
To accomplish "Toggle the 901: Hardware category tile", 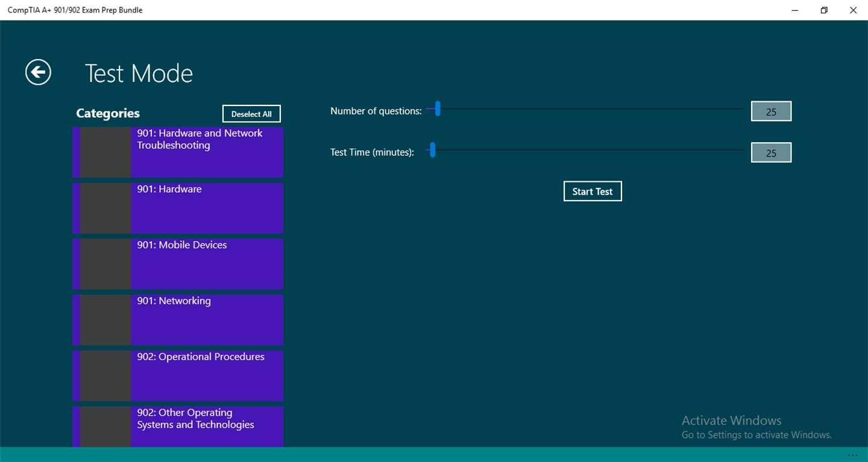I will (178, 208).
